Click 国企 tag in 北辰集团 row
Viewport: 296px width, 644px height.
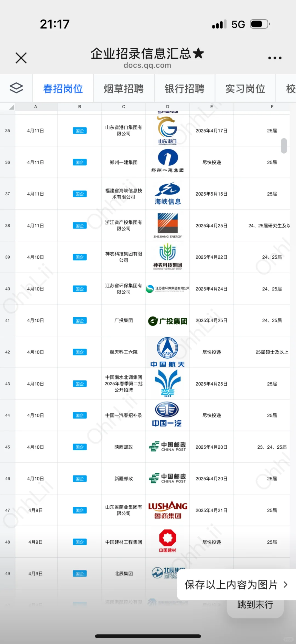click(x=80, y=574)
